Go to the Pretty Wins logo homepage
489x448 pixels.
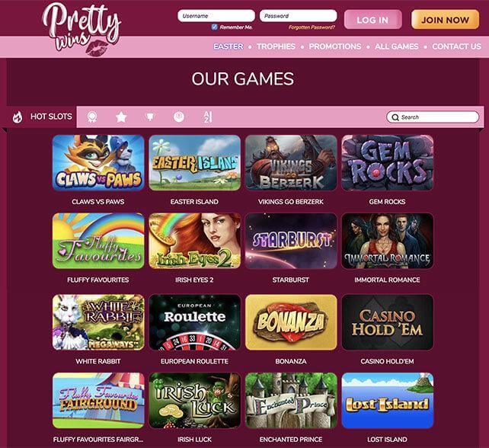click(x=81, y=30)
